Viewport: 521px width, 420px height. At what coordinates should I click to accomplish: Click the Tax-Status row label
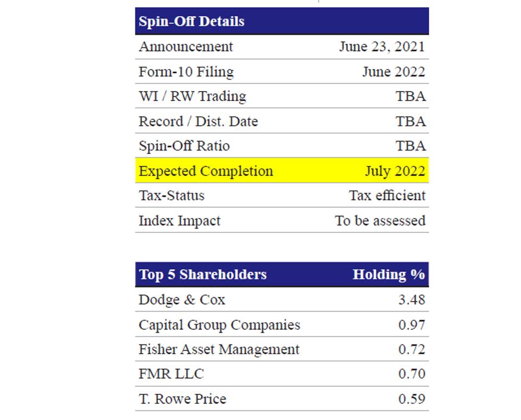pos(171,195)
